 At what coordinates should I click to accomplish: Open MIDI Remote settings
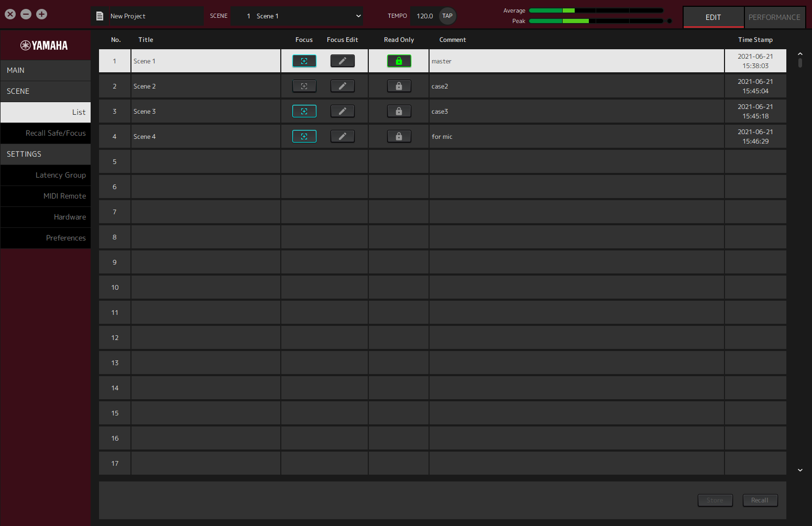(x=46, y=196)
